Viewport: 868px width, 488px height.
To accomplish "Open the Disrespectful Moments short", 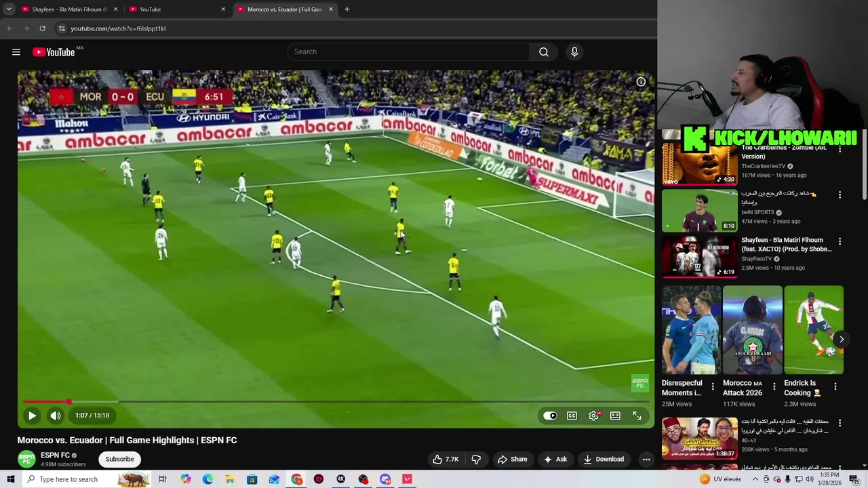I will point(691,330).
